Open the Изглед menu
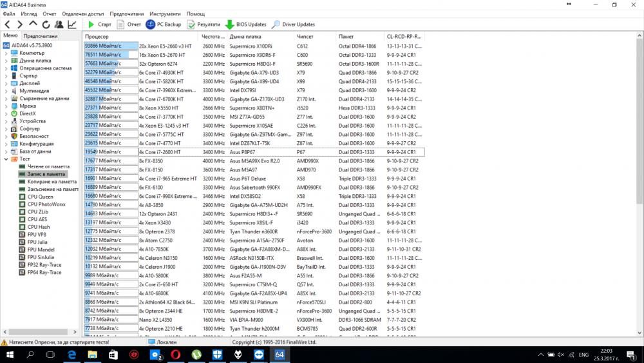The width and height of the screenshot is (644, 363). click(x=29, y=14)
